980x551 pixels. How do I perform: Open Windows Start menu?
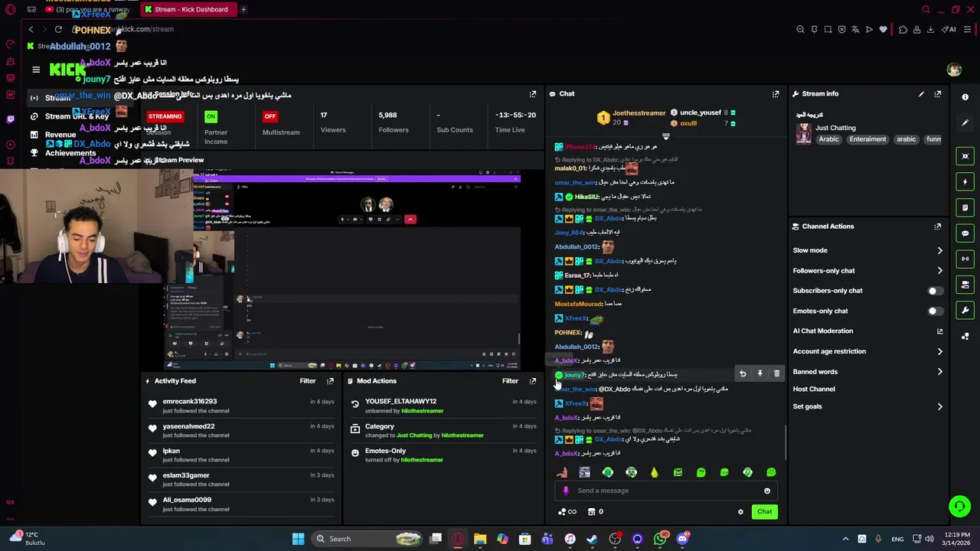coord(298,539)
